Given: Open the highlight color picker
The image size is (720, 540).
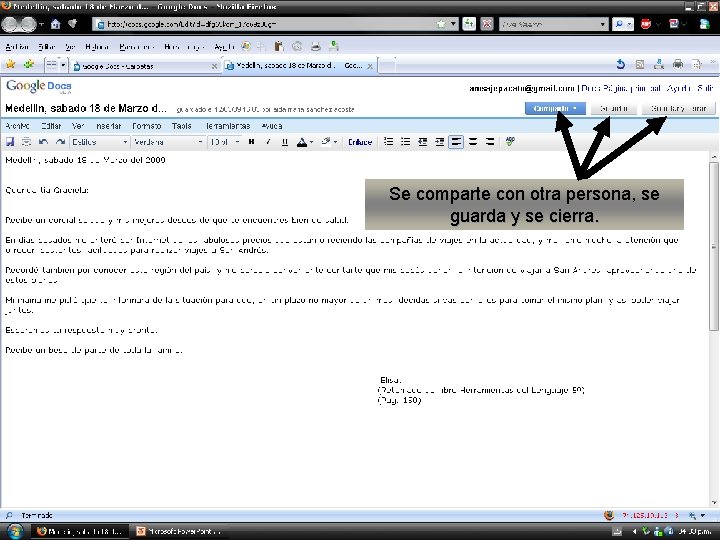Looking at the screenshot, I should click(x=329, y=142).
